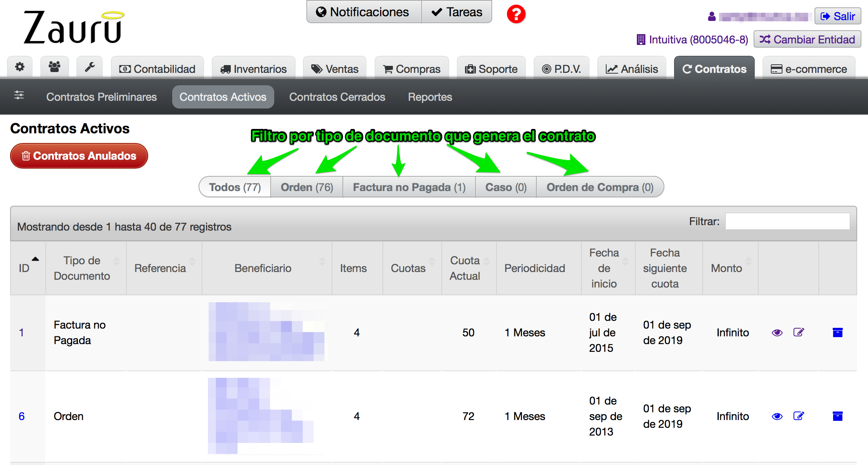The image size is (868, 465).
Task: Open the Ventas tab
Action: 335,69
